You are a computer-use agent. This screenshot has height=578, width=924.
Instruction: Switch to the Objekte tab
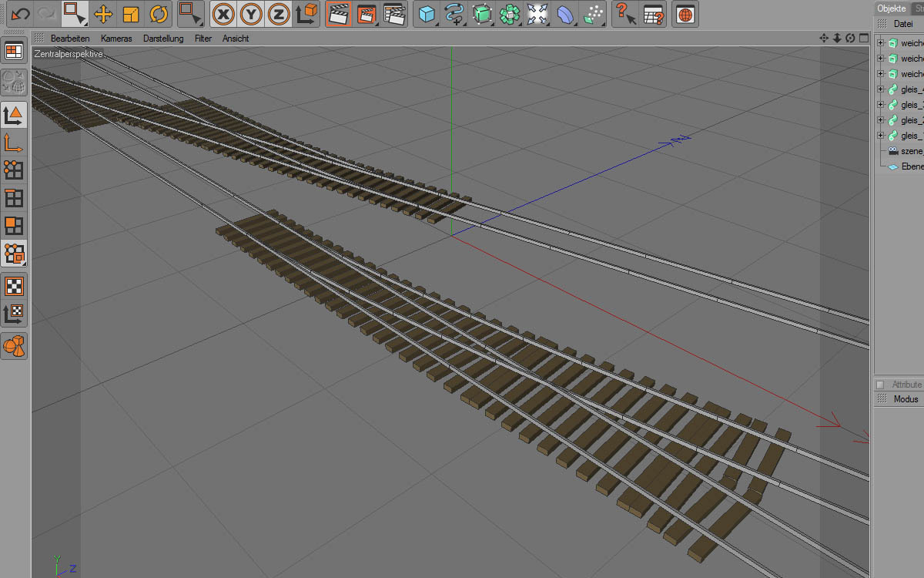click(x=892, y=8)
